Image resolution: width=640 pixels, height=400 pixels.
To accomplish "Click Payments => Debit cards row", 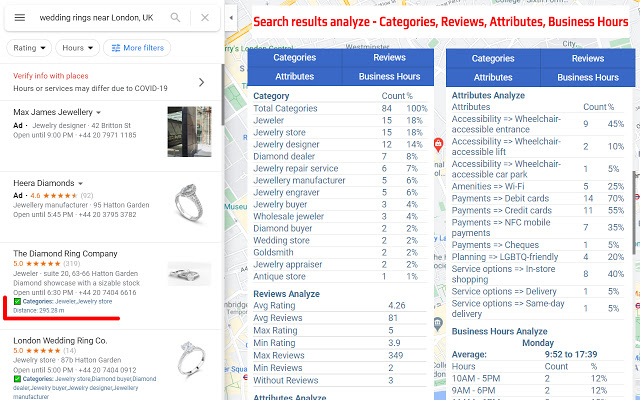I will point(538,199).
